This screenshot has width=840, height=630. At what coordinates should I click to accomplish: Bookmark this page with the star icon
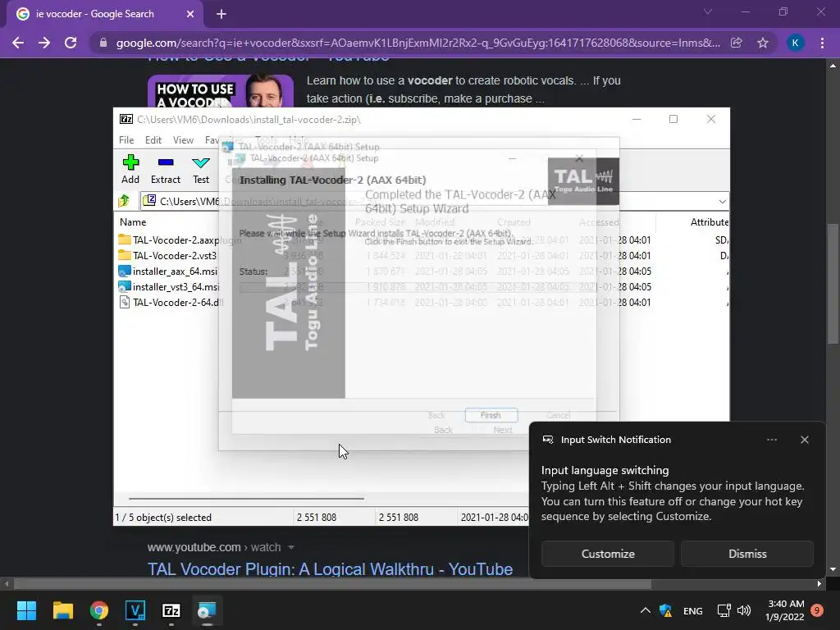(763, 43)
